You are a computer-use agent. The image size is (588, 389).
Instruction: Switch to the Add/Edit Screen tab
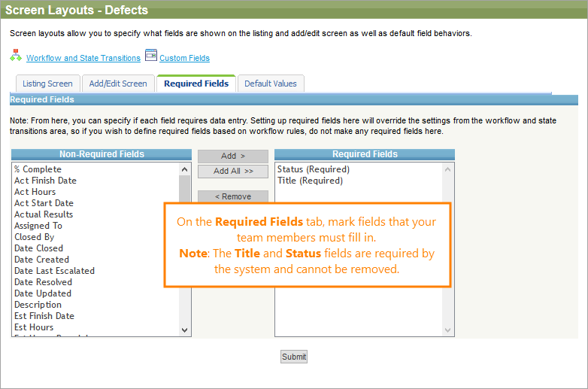coord(118,84)
